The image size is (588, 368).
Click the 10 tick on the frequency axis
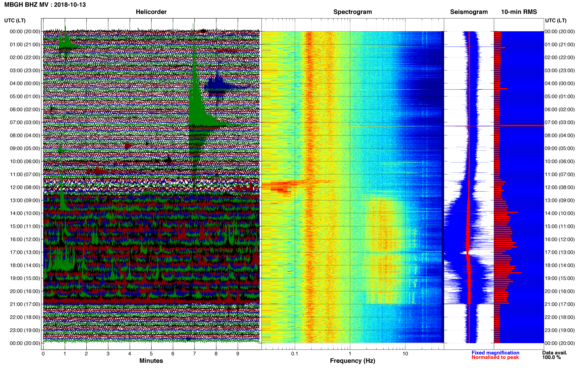click(405, 354)
